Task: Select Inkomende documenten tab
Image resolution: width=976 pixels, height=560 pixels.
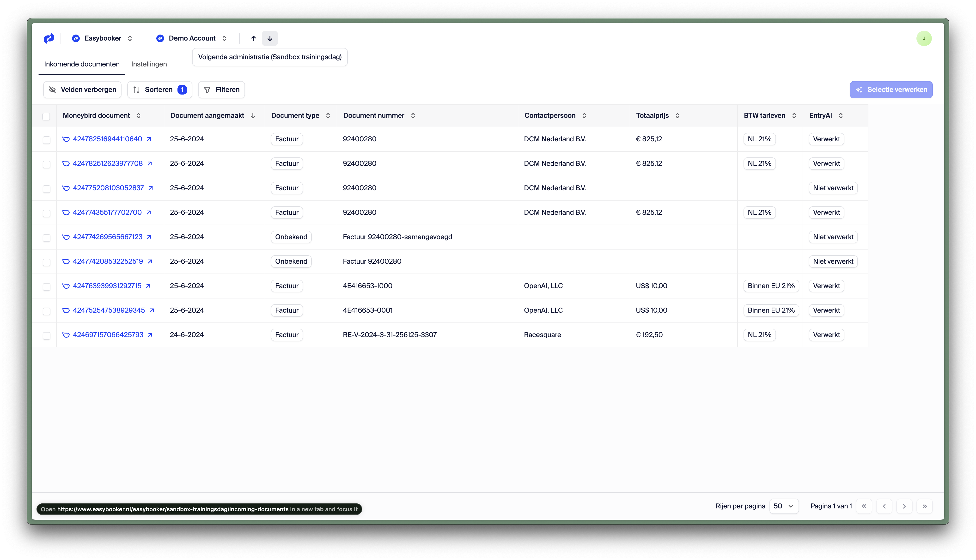Action: tap(82, 64)
